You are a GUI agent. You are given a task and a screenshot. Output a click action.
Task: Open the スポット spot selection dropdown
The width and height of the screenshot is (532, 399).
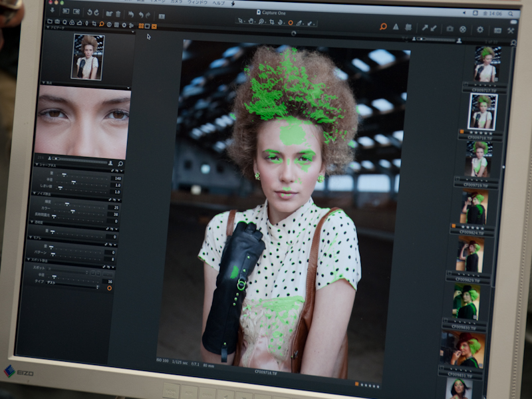pyautogui.click(x=69, y=271)
